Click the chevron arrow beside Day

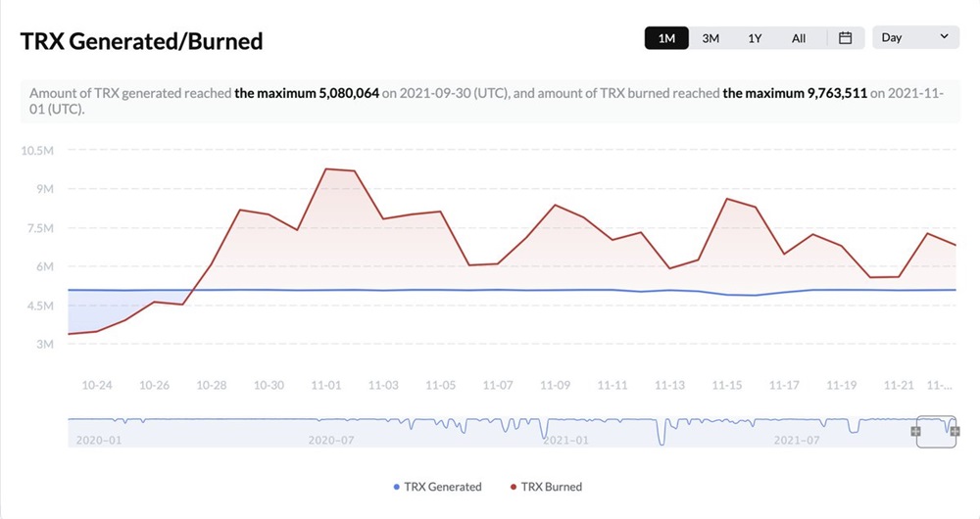(x=944, y=37)
